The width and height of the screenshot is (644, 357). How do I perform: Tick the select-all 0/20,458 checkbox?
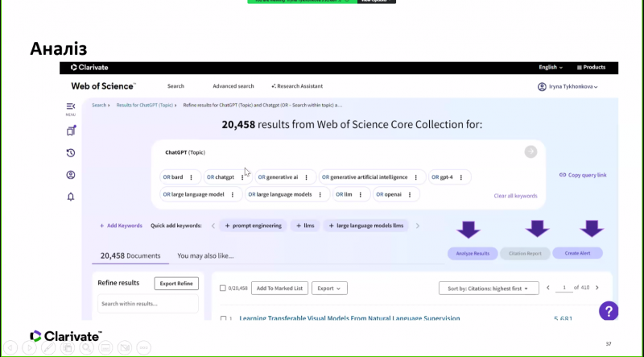pos(223,289)
